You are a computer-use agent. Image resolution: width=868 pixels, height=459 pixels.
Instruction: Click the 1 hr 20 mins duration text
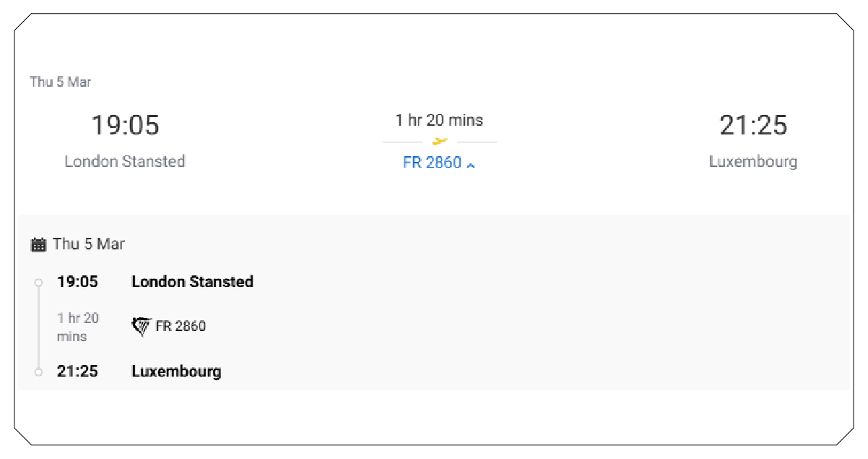click(x=438, y=120)
